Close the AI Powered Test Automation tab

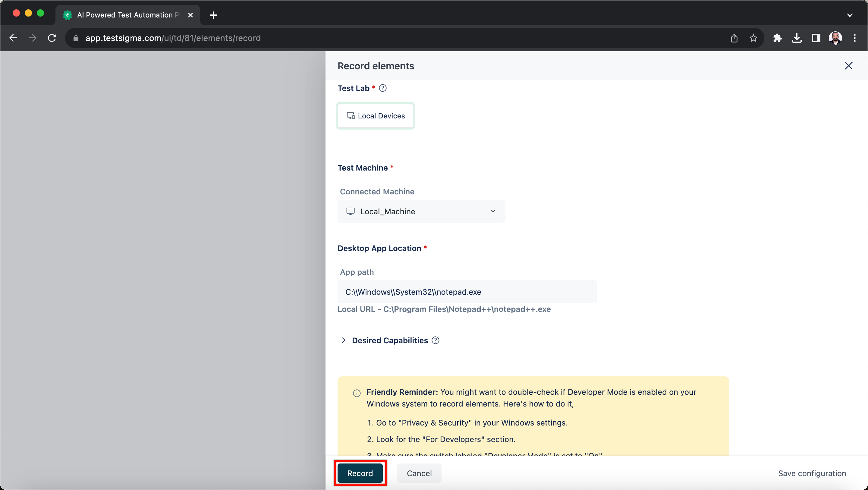pos(190,15)
